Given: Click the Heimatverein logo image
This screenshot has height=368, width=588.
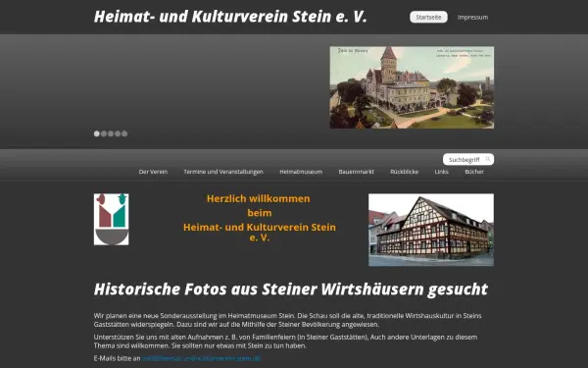Looking at the screenshot, I should pos(112,219).
